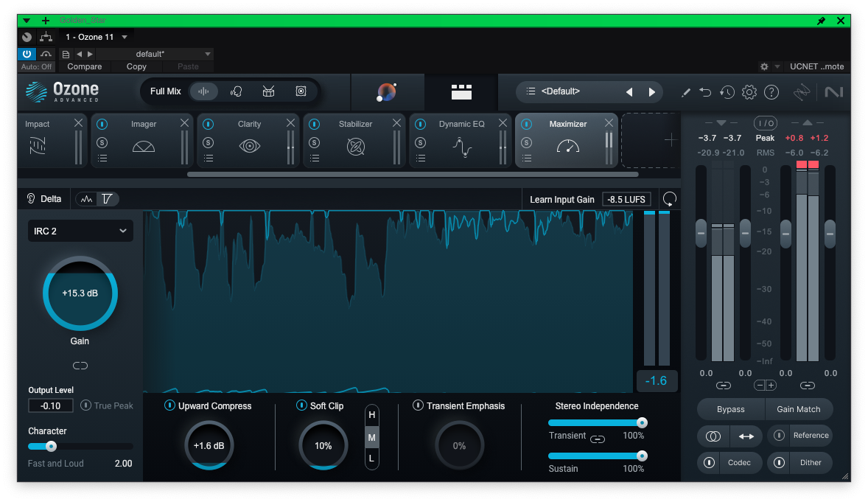
Task: Disable Soft Clip power toggle
Action: click(x=301, y=405)
